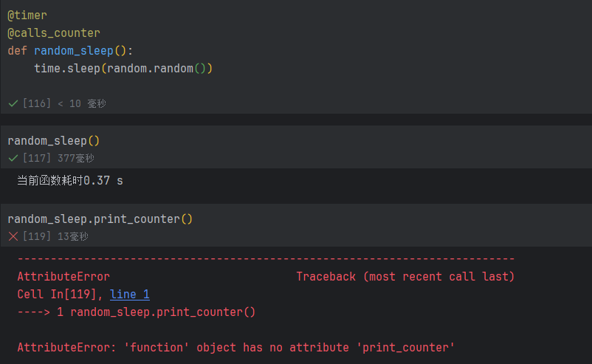Click the red X error status of cell 119
The height and width of the screenshot is (364, 592).
point(13,236)
